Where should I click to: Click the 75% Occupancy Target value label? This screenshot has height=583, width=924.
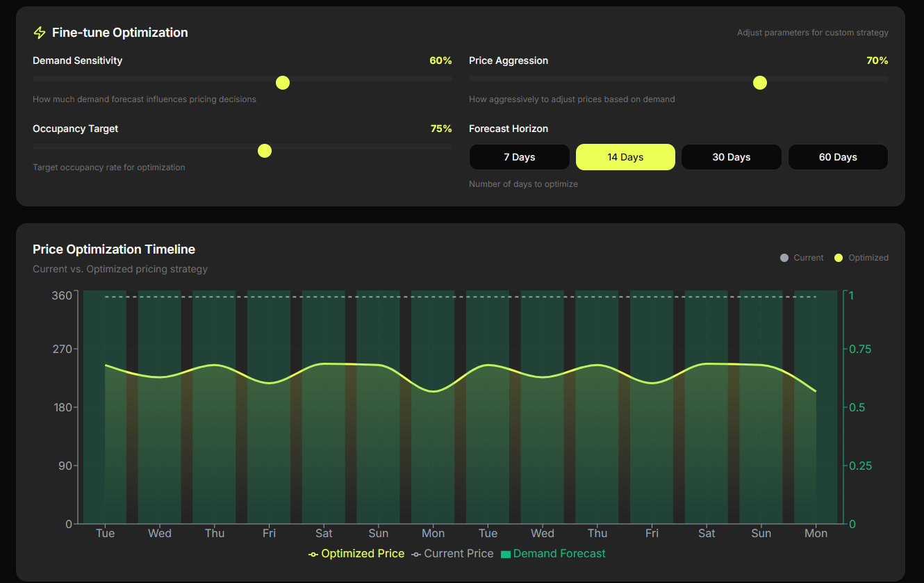pos(440,129)
